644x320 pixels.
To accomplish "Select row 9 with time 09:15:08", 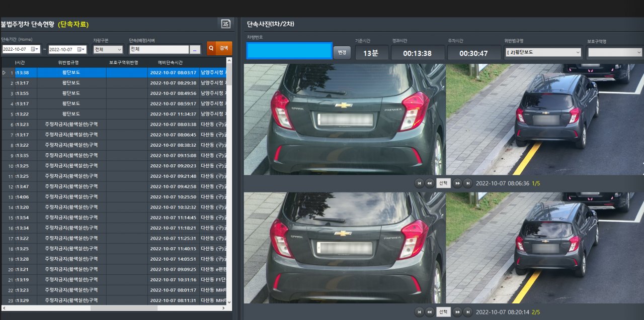I will (x=113, y=155).
